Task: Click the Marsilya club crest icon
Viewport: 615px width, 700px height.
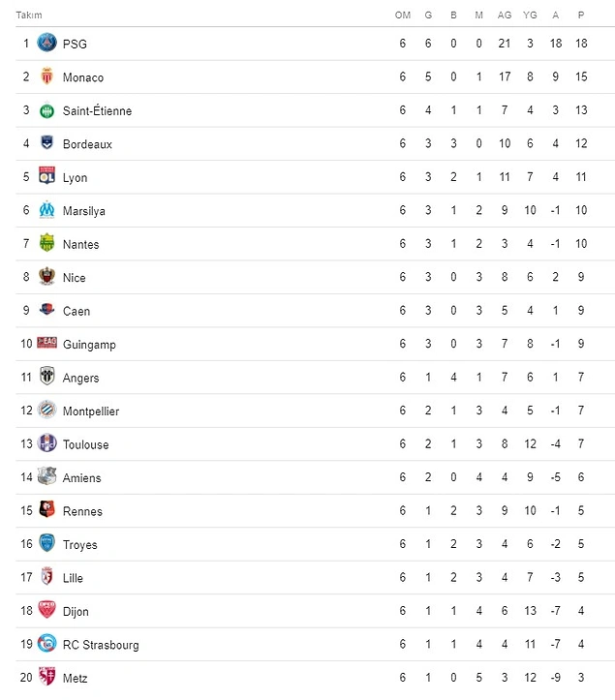Action: [46, 210]
